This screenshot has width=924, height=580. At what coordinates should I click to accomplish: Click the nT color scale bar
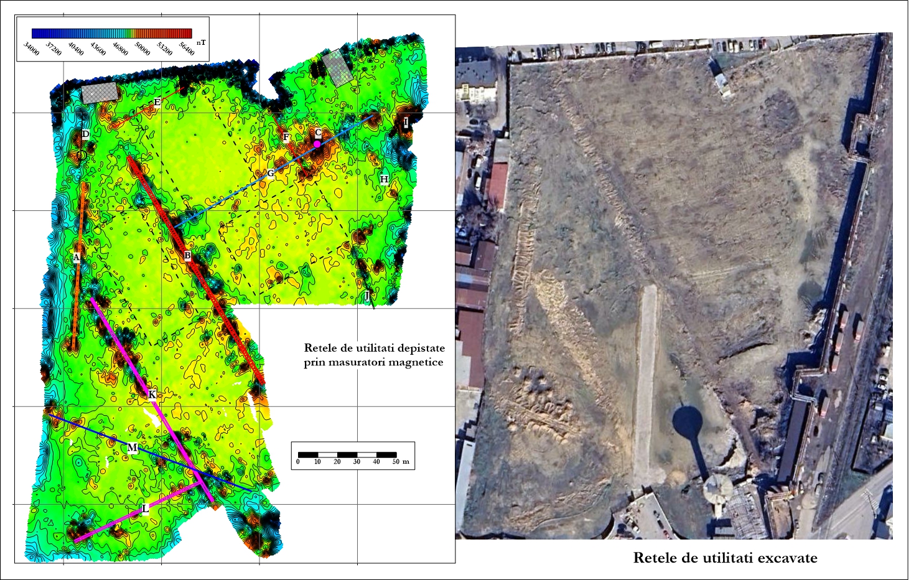(x=112, y=34)
